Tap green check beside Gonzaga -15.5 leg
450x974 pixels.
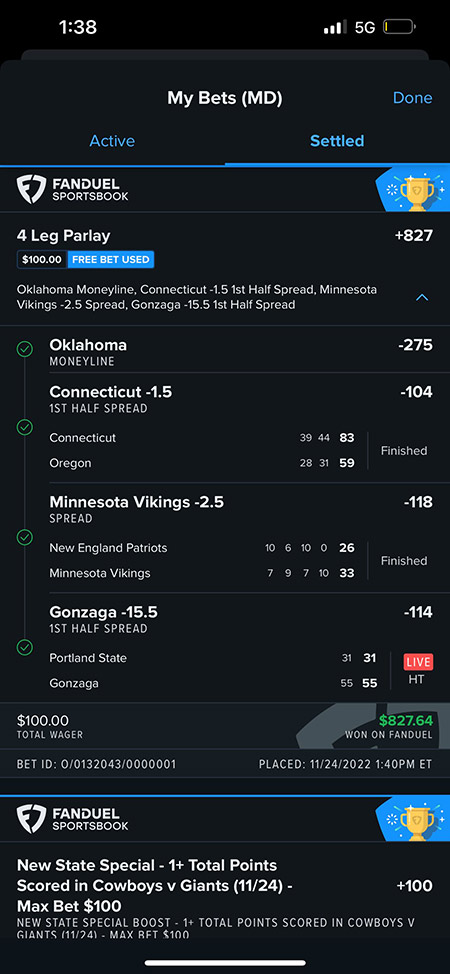point(24,647)
